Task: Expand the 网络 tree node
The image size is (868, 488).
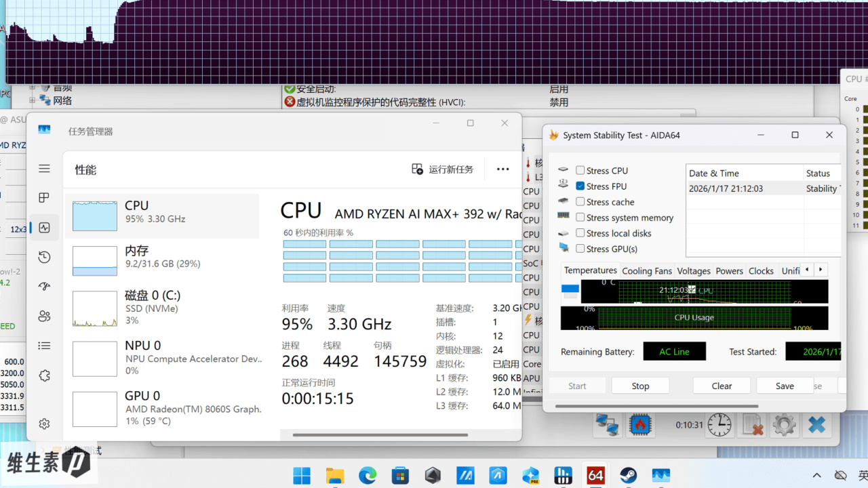Action: point(32,100)
